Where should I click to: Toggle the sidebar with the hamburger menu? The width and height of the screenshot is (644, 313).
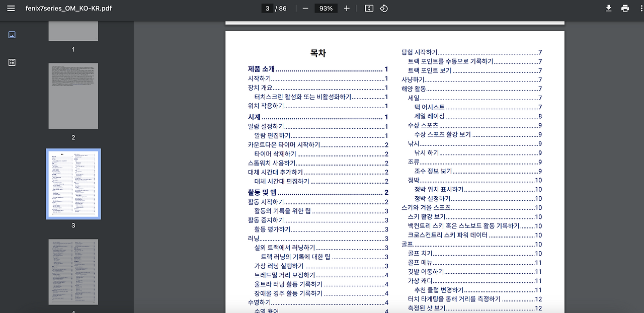point(11,8)
